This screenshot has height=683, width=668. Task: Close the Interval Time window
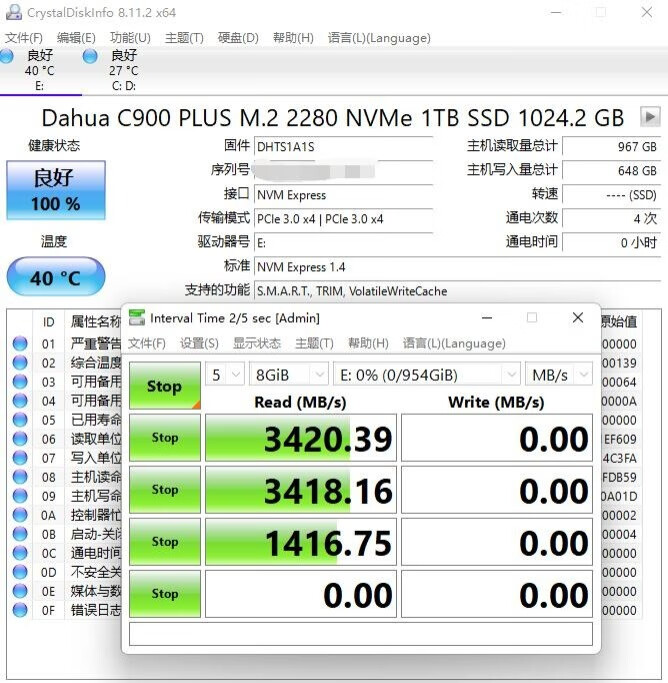tap(577, 318)
